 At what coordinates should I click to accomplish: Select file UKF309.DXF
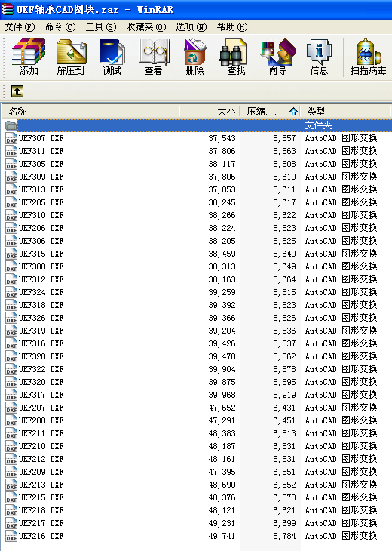click(x=41, y=177)
